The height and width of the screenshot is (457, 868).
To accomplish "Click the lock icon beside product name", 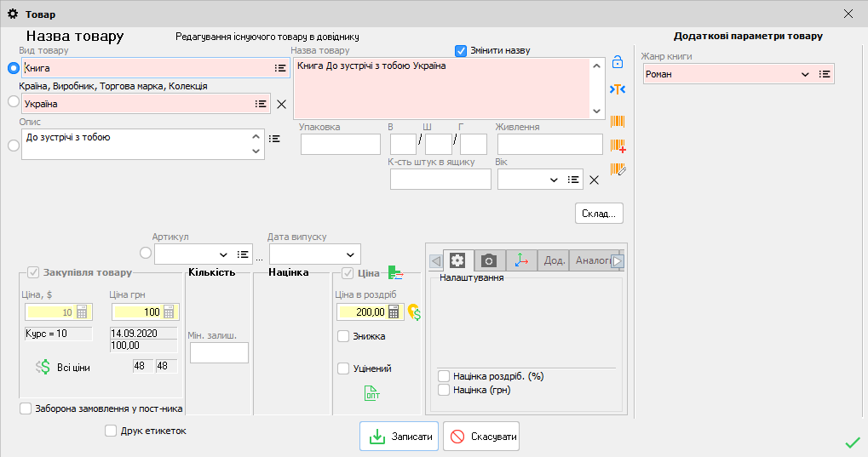I will (x=618, y=63).
